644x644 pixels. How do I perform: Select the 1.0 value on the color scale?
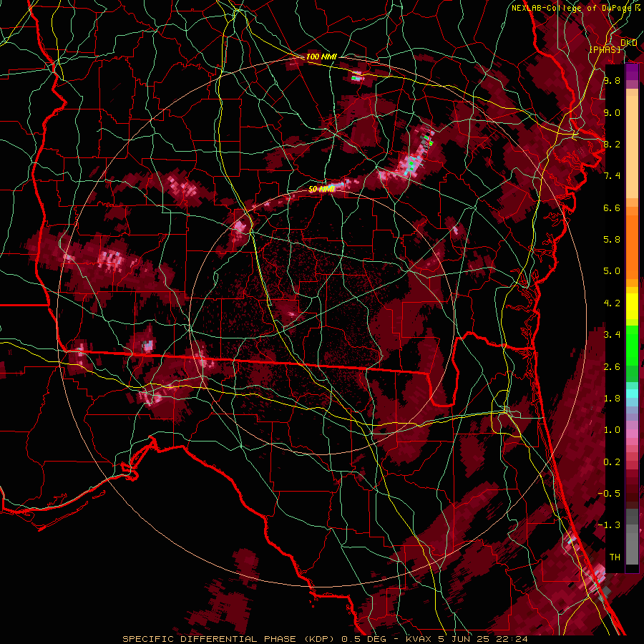[612, 429]
